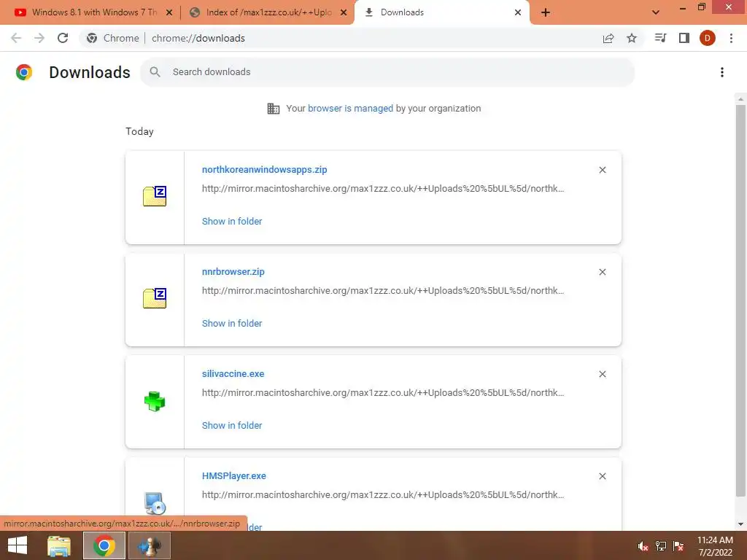Go forward to next page
The height and width of the screenshot is (560, 747).
[39, 38]
